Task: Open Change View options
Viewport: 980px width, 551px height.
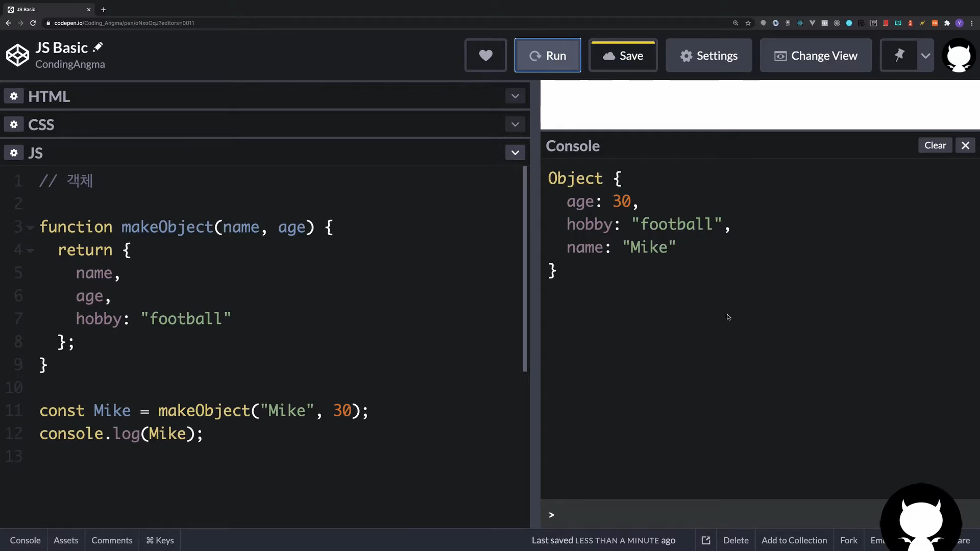Action: (816, 55)
